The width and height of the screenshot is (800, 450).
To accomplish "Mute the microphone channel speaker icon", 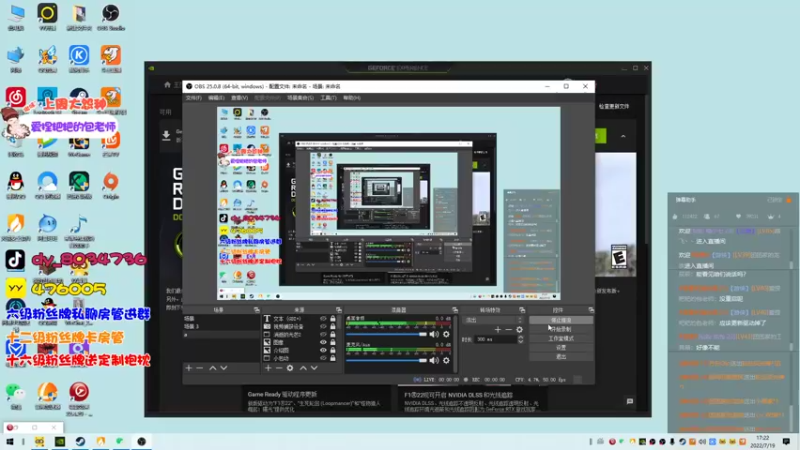I will coord(434,360).
